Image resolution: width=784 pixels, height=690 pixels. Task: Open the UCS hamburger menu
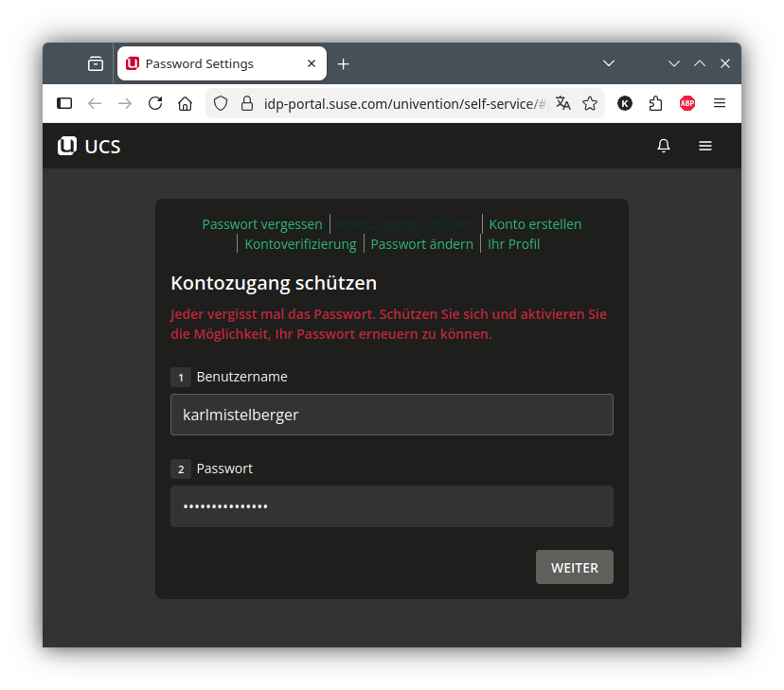pyautogui.click(x=705, y=146)
